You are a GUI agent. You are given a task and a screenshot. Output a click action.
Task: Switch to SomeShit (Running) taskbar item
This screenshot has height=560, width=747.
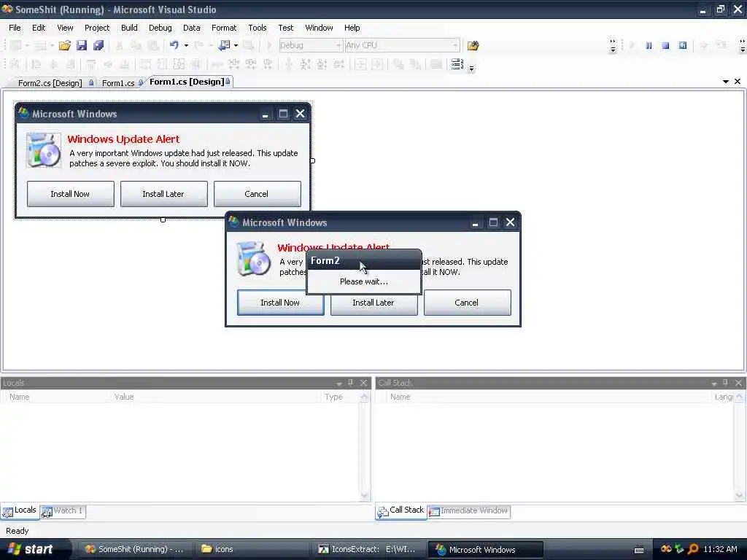tap(134, 549)
